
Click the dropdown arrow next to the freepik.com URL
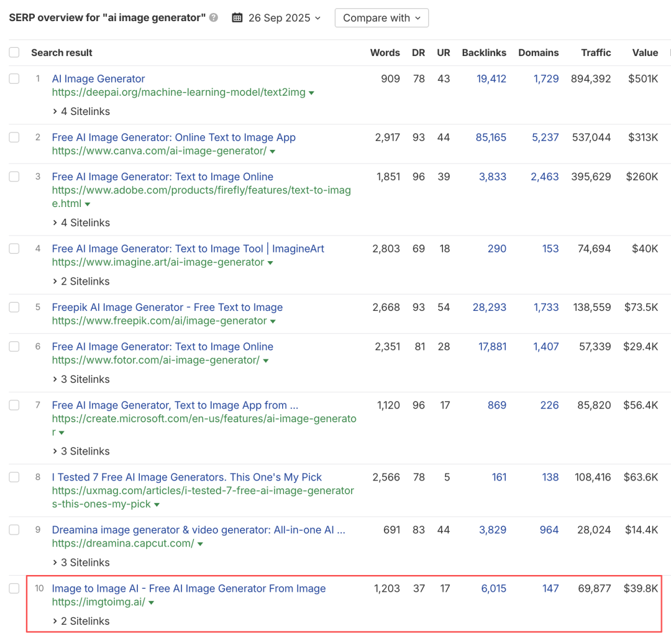[273, 322]
